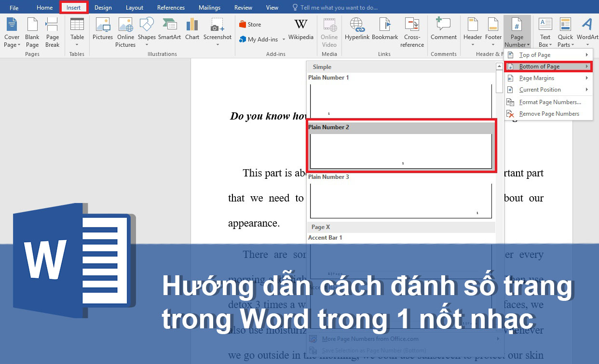599x364 pixels.
Task: Switch to the Home tab
Action: pyautogui.click(x=45, y=8)
